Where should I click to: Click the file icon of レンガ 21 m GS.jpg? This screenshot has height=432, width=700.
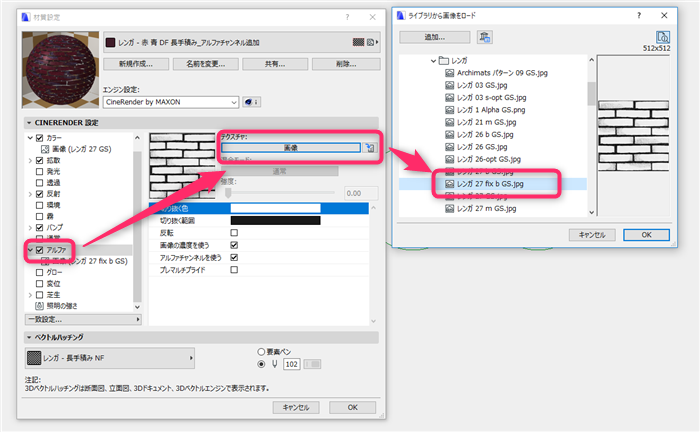[450, 122]
